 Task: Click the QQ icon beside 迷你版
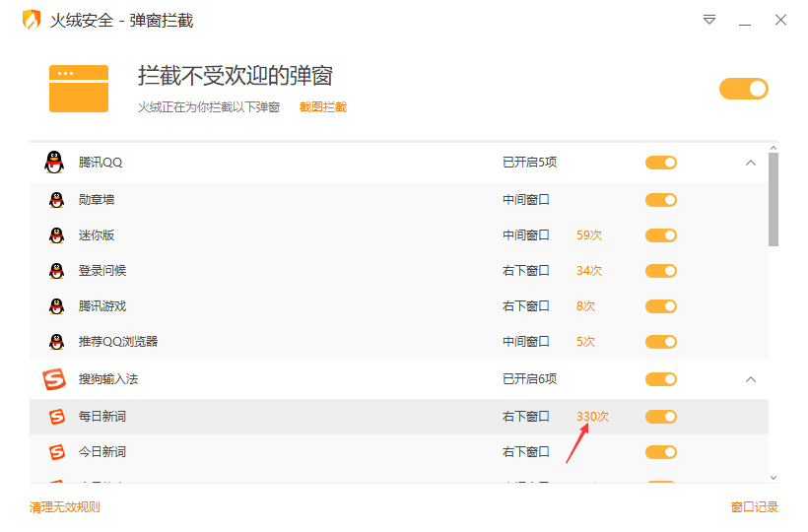point(57,235)
